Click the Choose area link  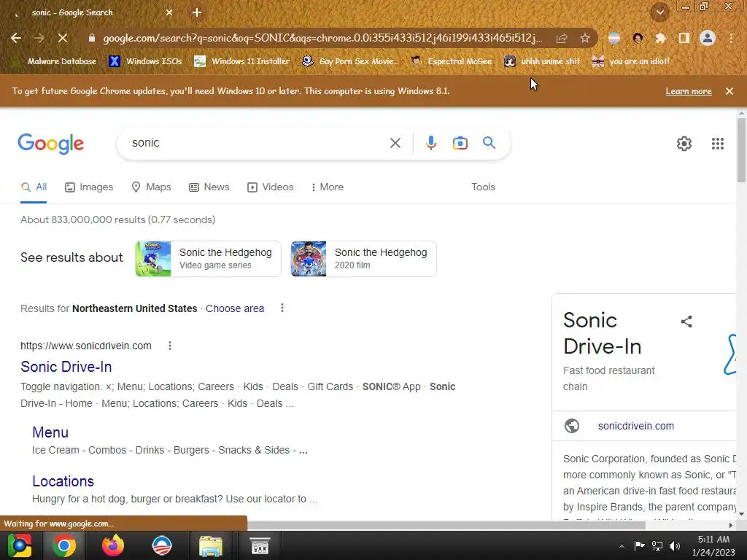click(x=235, y=308)
